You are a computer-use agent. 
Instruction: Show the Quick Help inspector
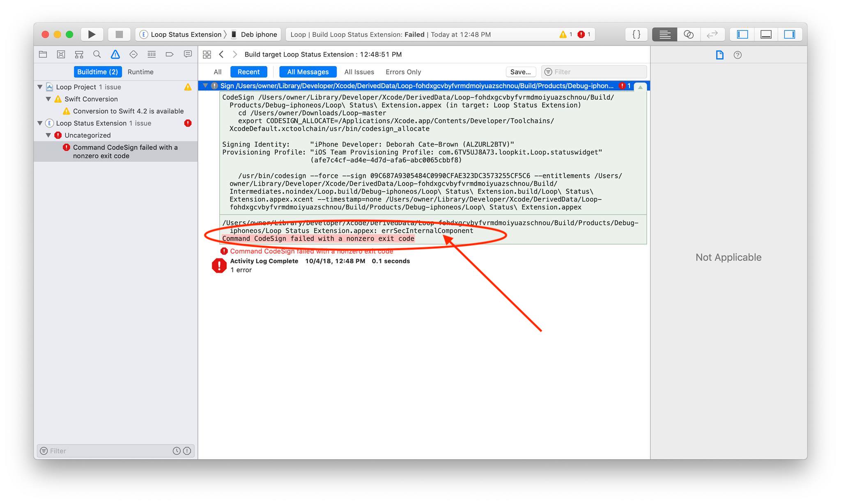coord(738,55)
